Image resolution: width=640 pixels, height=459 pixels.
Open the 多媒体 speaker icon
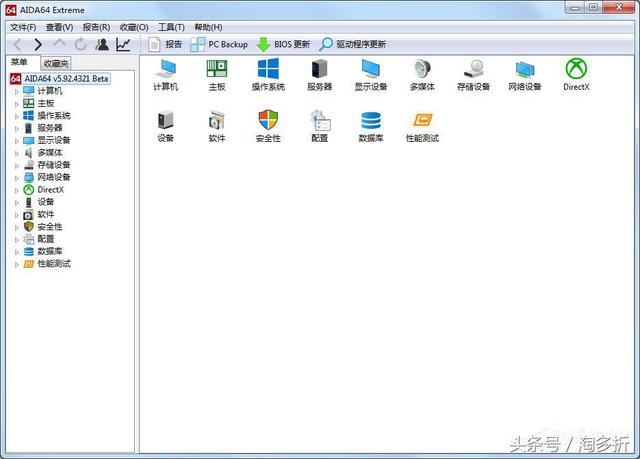coord(422,70)
